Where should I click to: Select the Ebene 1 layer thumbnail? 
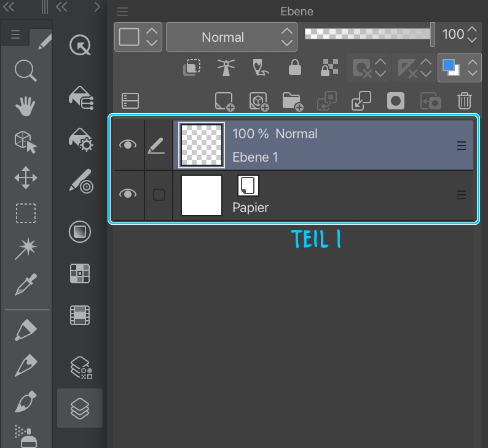(x=202, y=145)
